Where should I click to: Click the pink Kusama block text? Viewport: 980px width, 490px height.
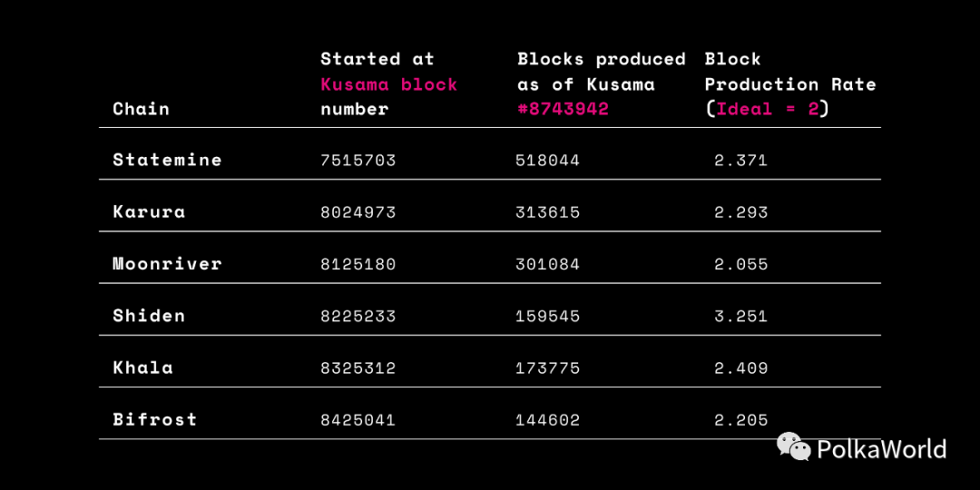pyautogui.click(x=388, y=84)
